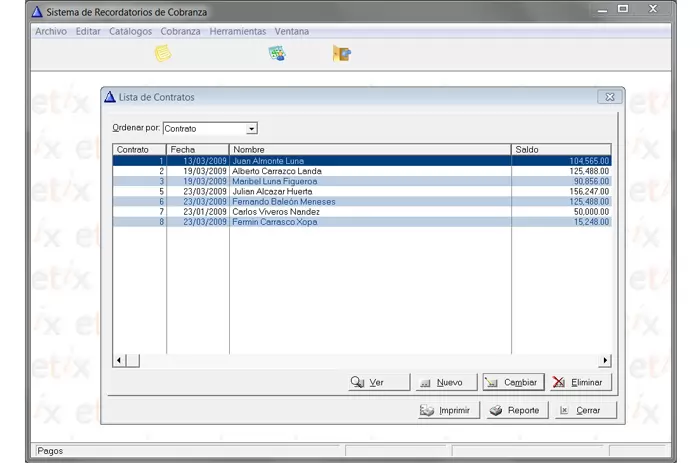This screenshot has width=700, height=463.
Task: Open the Cobranza menu
Action: [x=180, y=31]
